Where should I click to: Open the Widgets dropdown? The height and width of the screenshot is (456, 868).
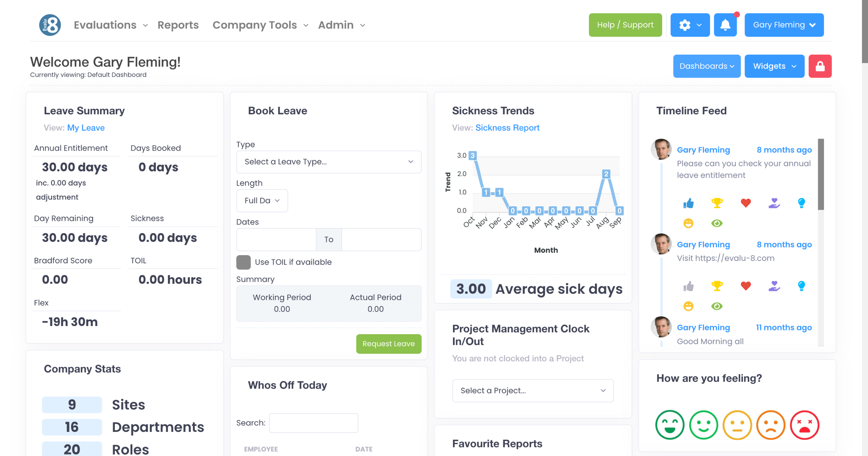[774, 66]
